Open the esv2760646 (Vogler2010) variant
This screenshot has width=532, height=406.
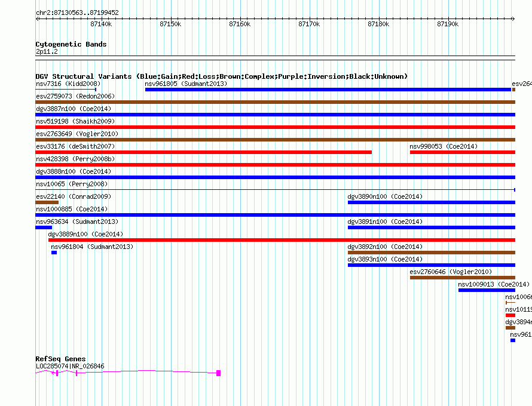(463, 278)
